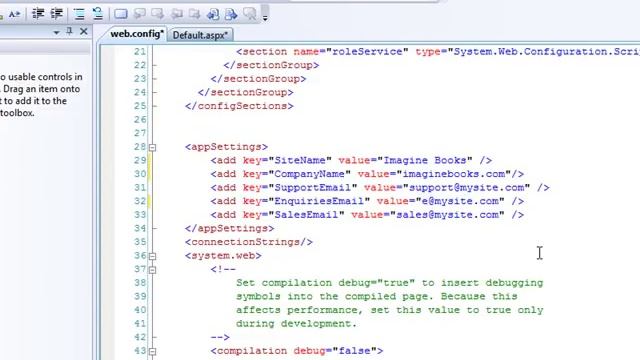This screenshot has width=640, height=360.
Task: Click the EnquiriesEmail key text
Action: coord(319,201)
